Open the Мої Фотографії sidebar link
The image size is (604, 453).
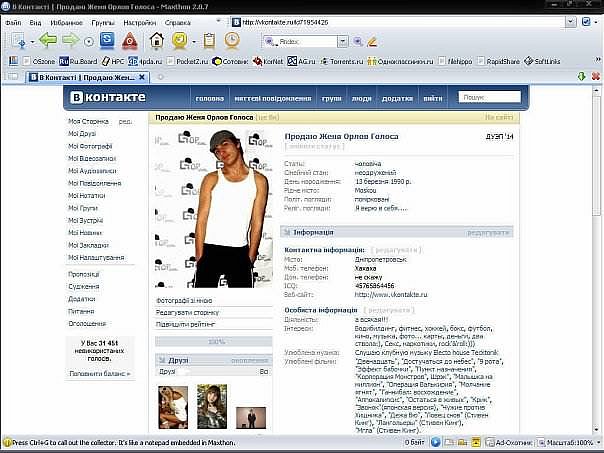(x=92, y=145)
